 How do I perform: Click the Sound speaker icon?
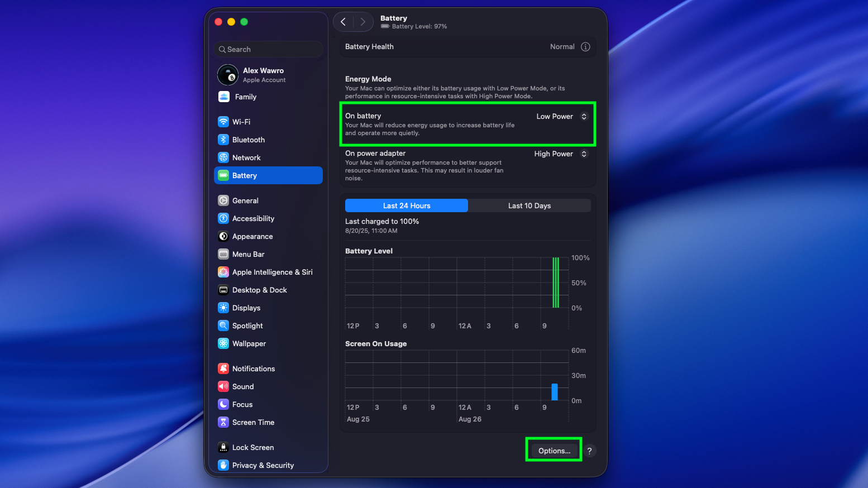tap(223, 386)
